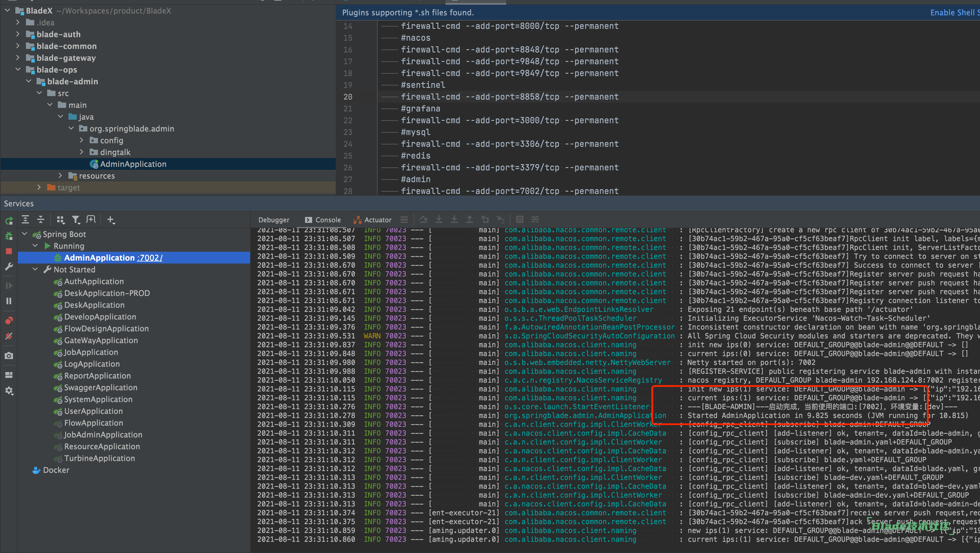
Task: Click the Add Service plus icon
Action: coord(111,220)
